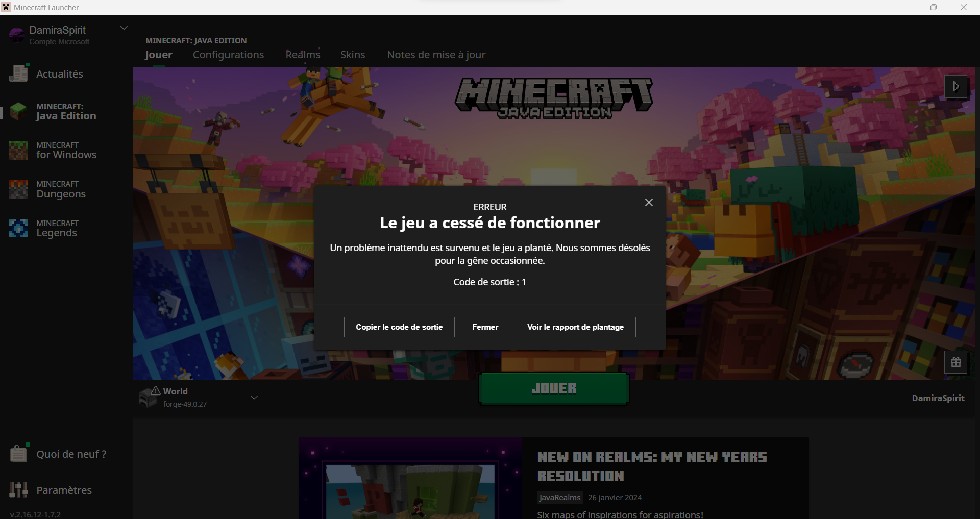This screenshot has width=980, height=519.
Task: Click the launcher version v.2.16.12-1.7.2 text
Action: point(35,514)
